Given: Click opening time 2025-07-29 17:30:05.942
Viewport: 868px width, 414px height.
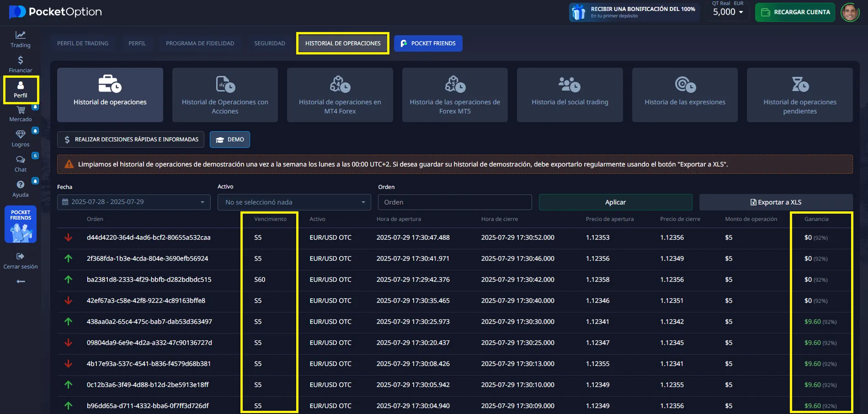Looking at the screenshot, I should coord(413,385).
